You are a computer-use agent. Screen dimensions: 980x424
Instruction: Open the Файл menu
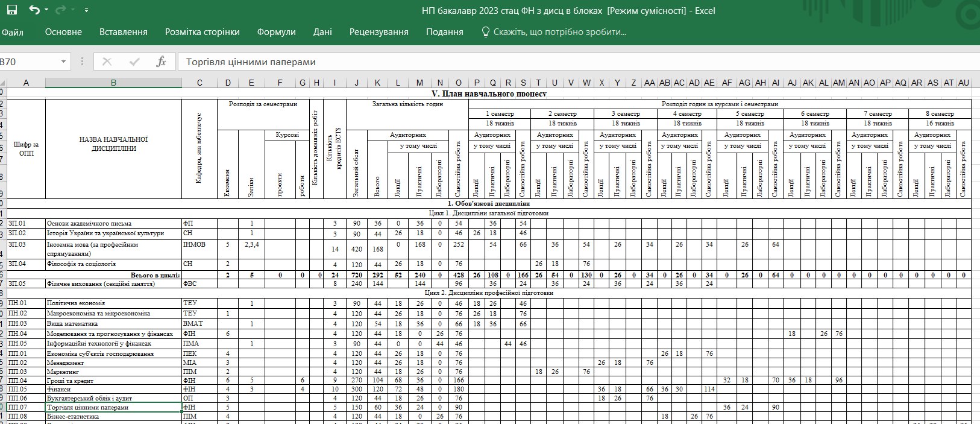click(x=12, y=32)
